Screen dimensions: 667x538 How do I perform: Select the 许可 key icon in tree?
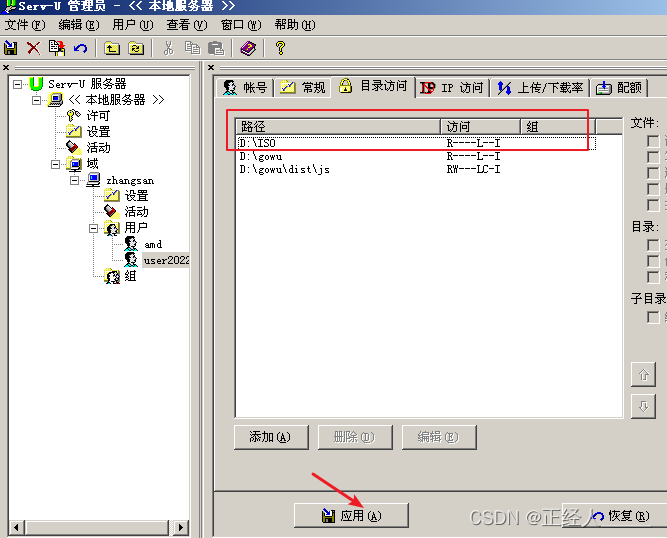(x=74, y=115)
